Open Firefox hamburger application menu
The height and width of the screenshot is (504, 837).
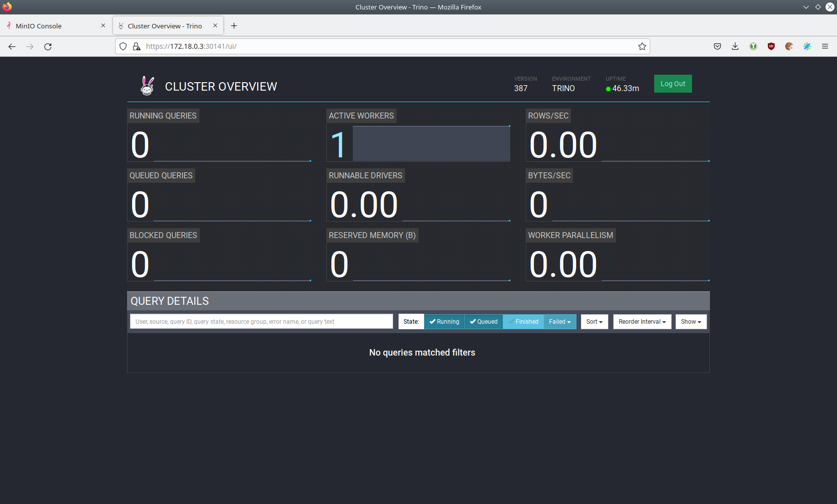pos(825,46)
